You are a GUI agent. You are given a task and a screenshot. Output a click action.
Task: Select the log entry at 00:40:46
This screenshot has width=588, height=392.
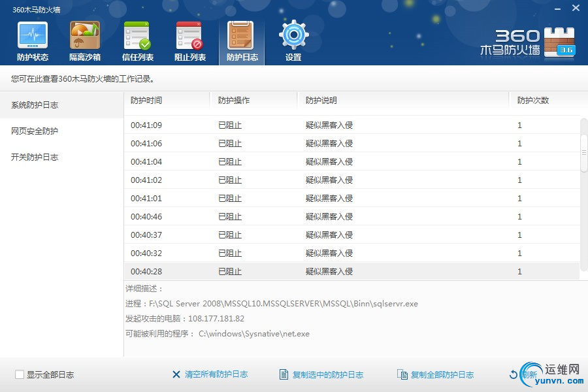coord(351,216)
